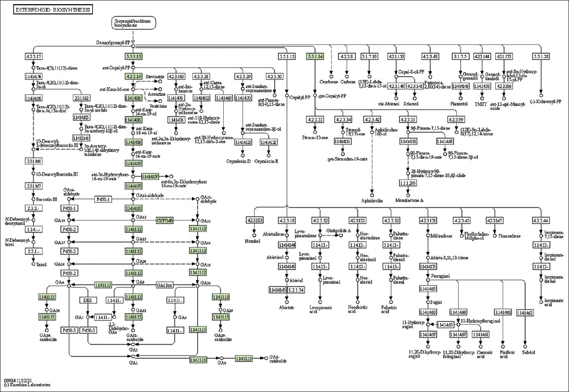Click the 4.2.3.8 box above Casbene
Image resolution: width=569 pixels, height=392 pixels.
click(x=347, y=57)
